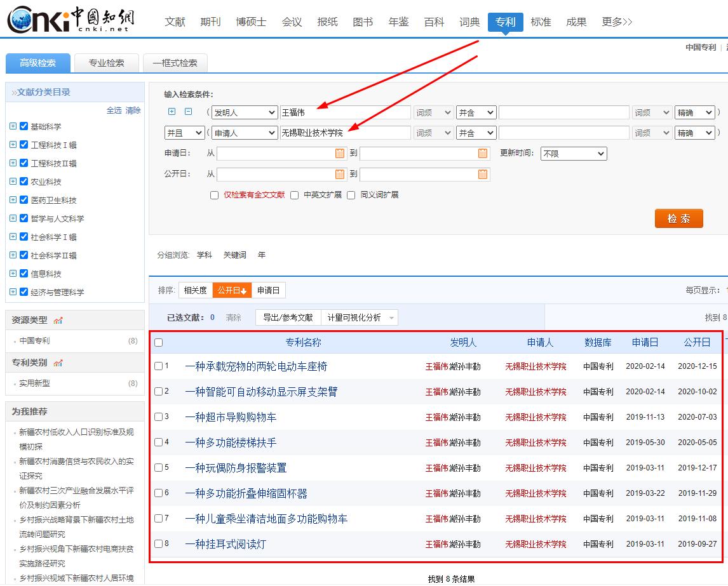The height and width of the screenshot is (586, 728).
Task: Switch to the 专业检索 tab
Action: pos(106,63)
